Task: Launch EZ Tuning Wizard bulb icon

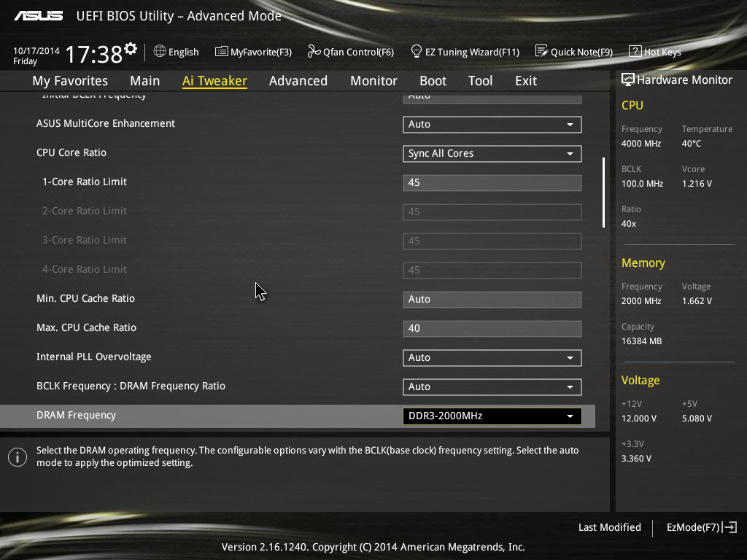Action: [417, 51]
